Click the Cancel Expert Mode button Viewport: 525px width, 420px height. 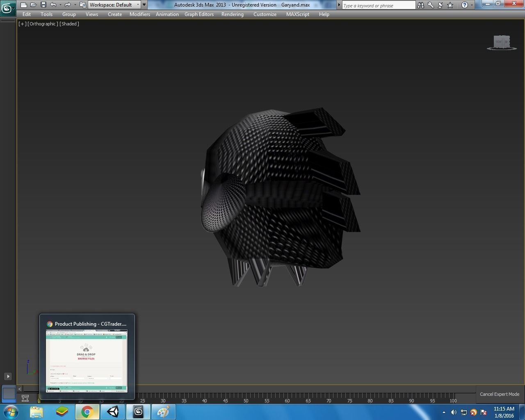pyautogui.click(x=500, y=394)
